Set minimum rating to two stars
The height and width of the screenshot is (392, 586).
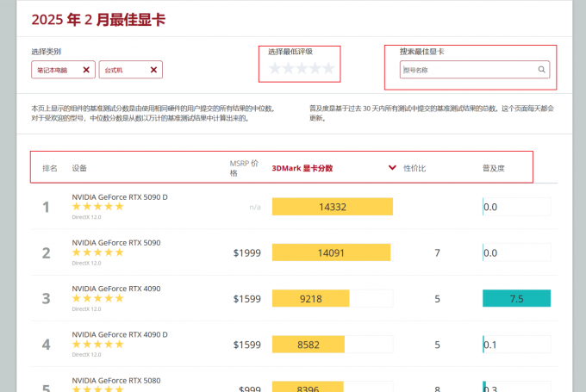tap(288, 68)
